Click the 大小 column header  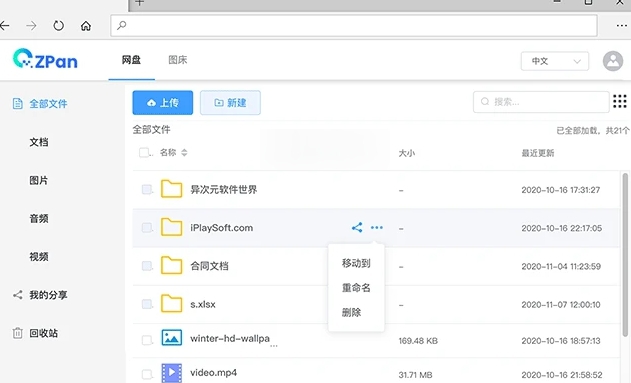pyautogui.click(x=406, y=153)
